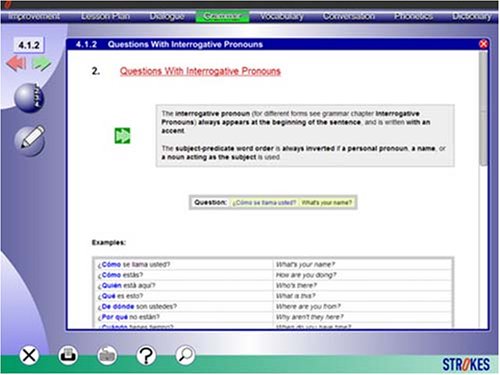
Task: Open the pencil exercise icon
Action: click(30, 140)
